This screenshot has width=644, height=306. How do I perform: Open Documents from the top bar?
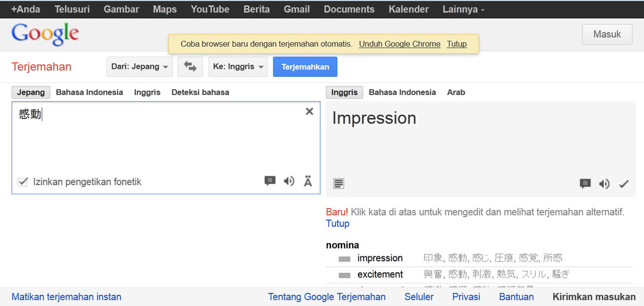tap(349, 9)
